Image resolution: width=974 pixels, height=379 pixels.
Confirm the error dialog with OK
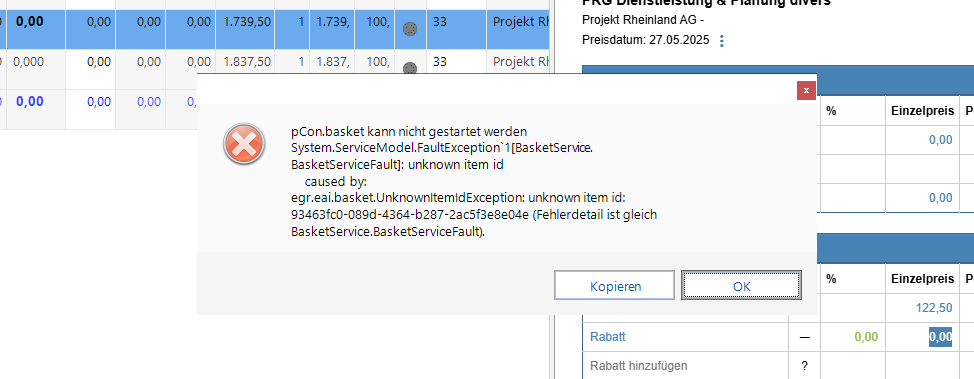741,286
